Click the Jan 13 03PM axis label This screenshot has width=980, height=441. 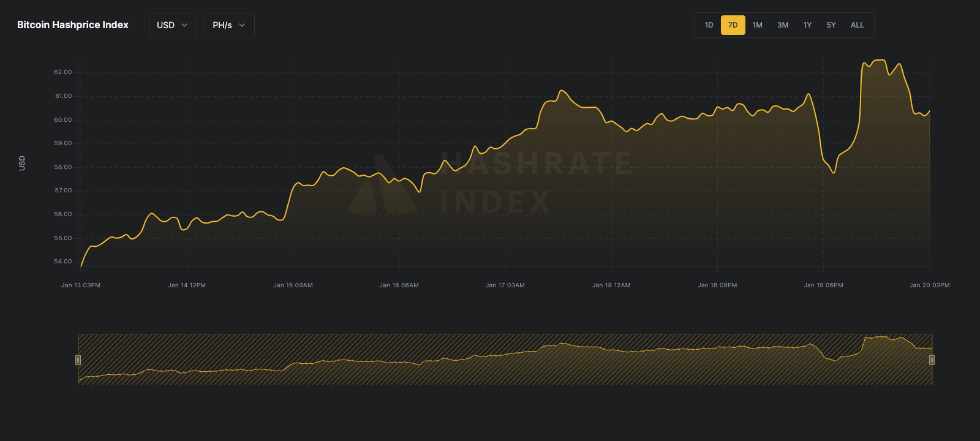(x=81, y=285)
